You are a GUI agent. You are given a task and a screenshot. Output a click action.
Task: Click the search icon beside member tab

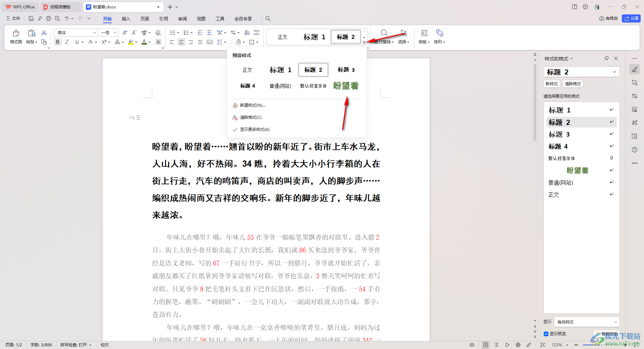coord(268,18)
